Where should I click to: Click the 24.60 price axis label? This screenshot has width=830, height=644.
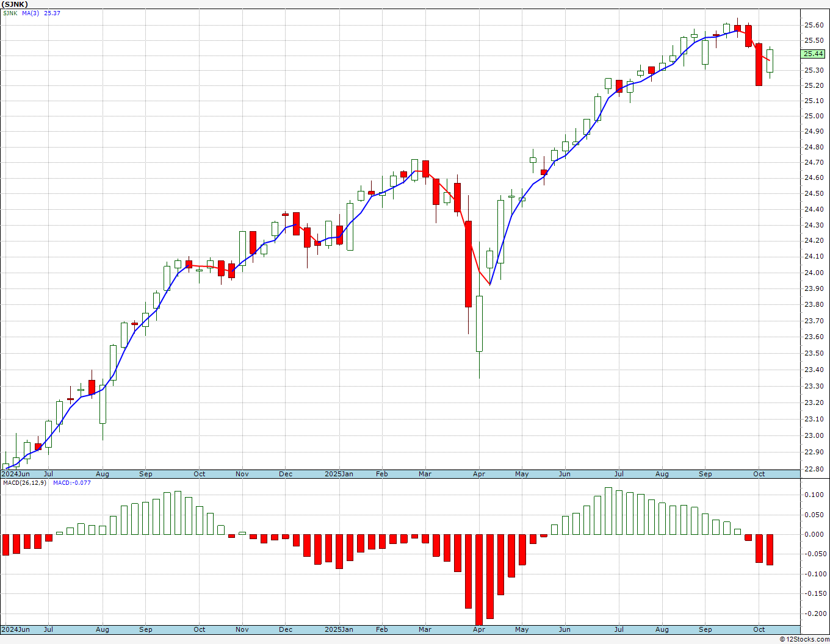(x=814, y=177)
